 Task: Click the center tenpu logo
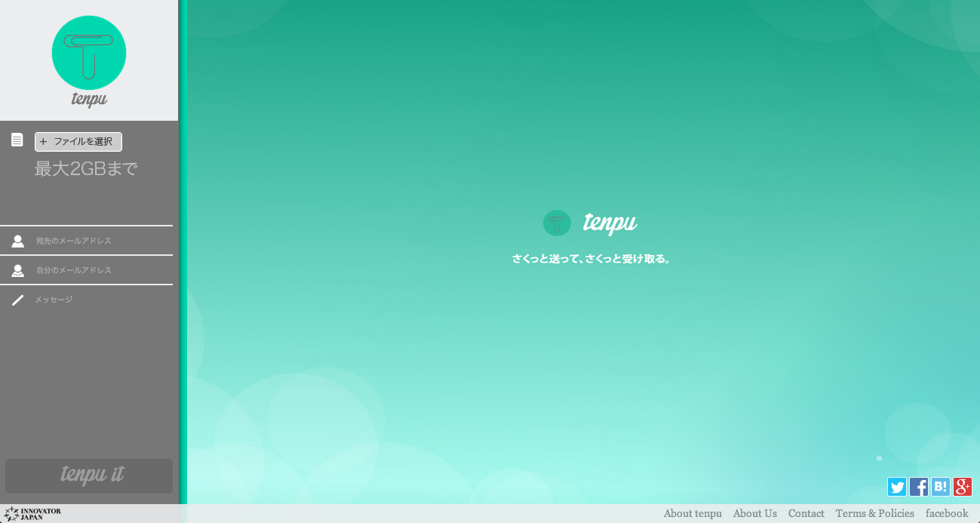(590, 223)
